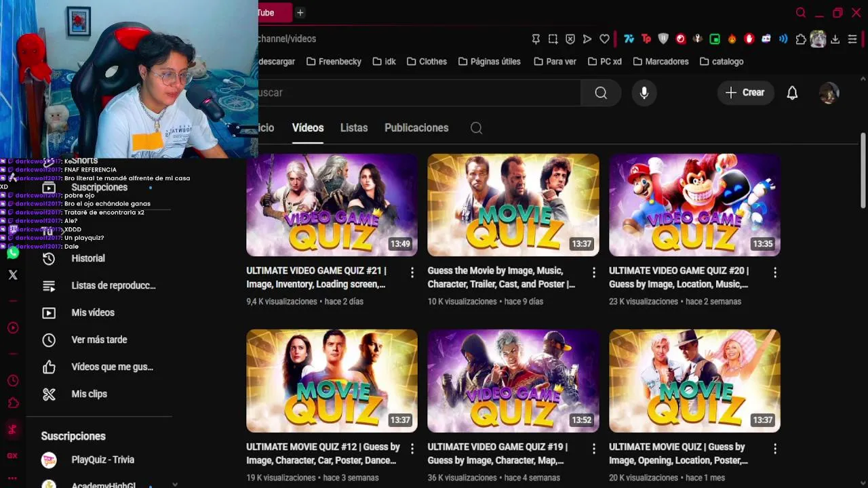
Task: Open options for Movie Quiz #12
Action: pos(412,449)
